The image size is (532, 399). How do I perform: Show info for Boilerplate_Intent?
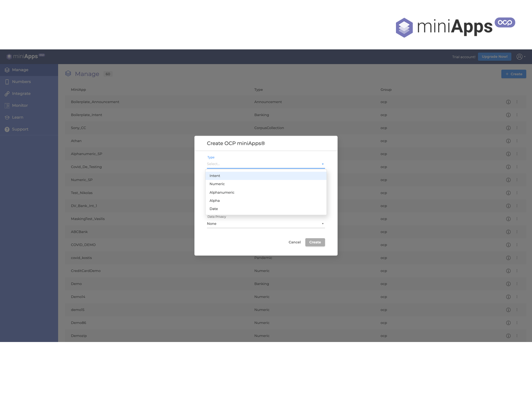(x=508, y=115)
